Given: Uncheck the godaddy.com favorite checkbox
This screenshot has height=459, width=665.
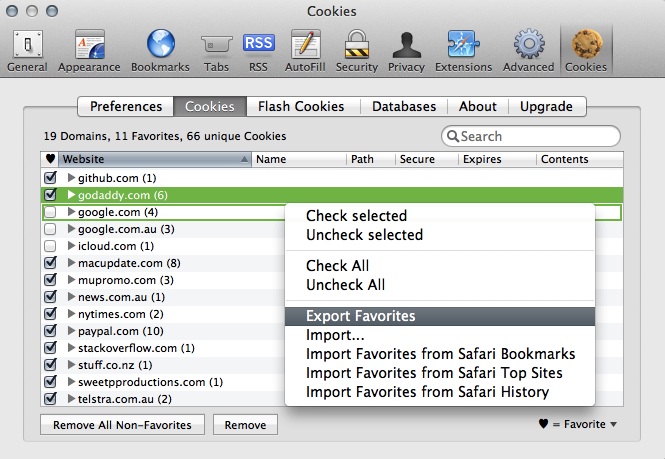Looking at the screenshot, I should point(50,195).
